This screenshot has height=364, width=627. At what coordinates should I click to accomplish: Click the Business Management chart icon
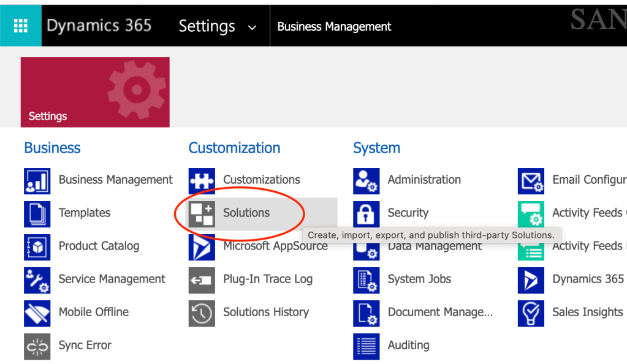pos(37,180)
